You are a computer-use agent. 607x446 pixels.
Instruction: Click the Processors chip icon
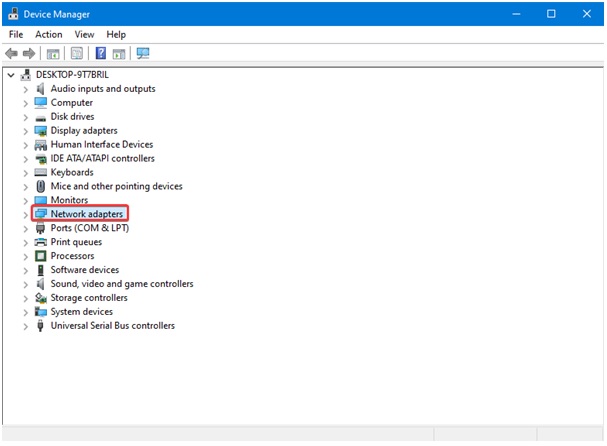pos(41,256)
